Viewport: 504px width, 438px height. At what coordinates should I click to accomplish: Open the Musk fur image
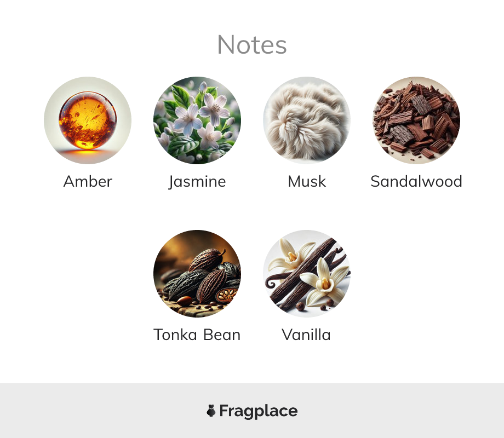307,120
